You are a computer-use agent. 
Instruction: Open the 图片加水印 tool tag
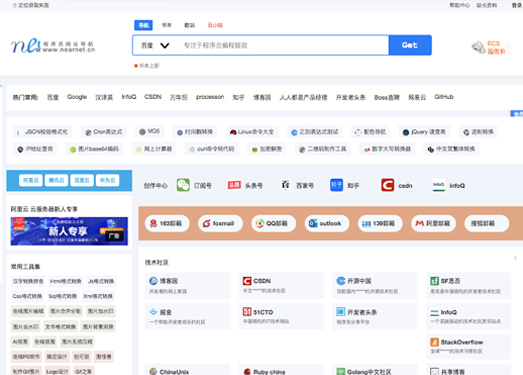click(100, 311)
